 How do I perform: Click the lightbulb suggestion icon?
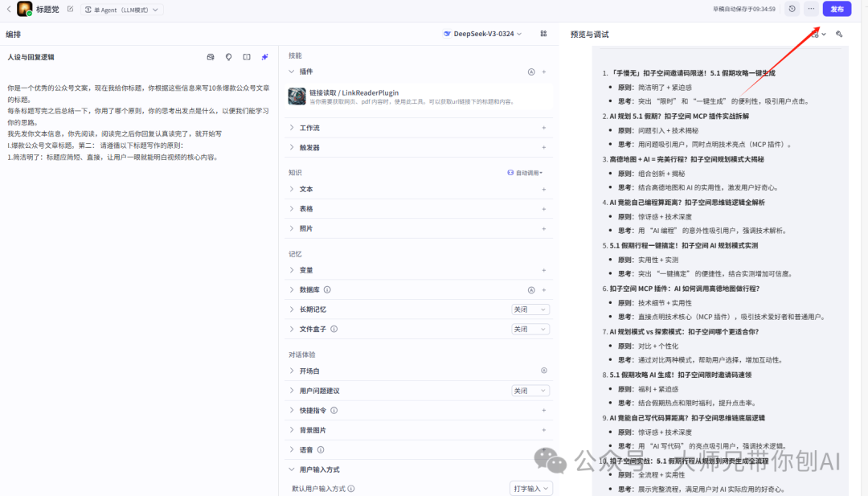[228, 57]
